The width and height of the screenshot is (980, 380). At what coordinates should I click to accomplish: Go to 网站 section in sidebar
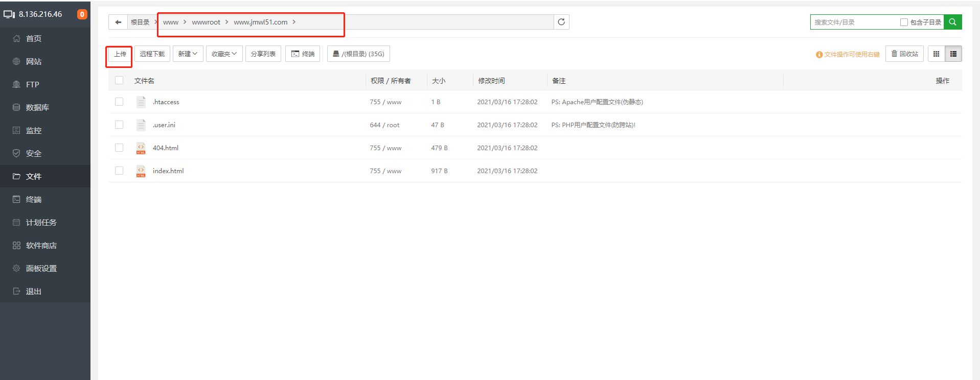coord(45,61)
